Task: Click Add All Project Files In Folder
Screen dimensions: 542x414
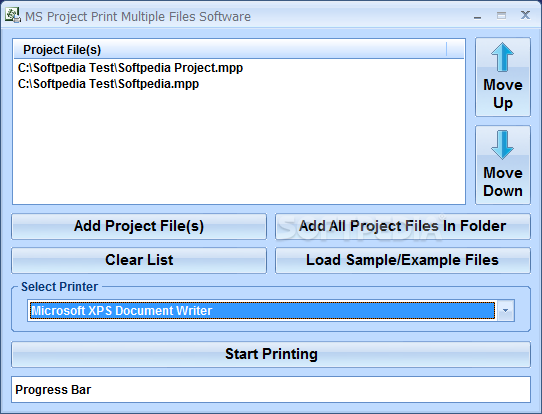Action: (403, 226)
